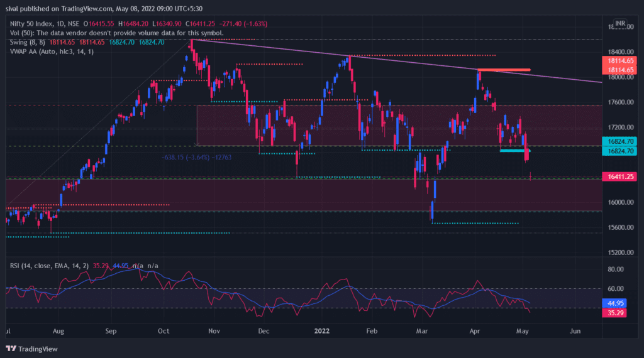This screenshot has height=358, width=644.
Task: Click the RSI (14, close, EMA) legend
Action: pos(49,266)
